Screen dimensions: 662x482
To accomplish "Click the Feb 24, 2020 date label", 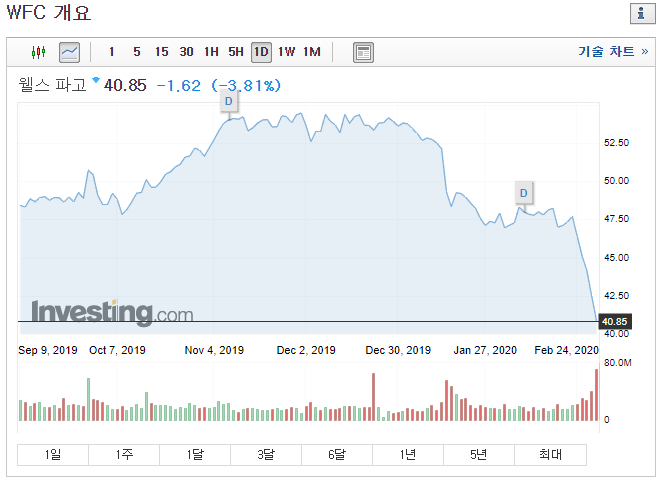I will click(x=567, y=350).
